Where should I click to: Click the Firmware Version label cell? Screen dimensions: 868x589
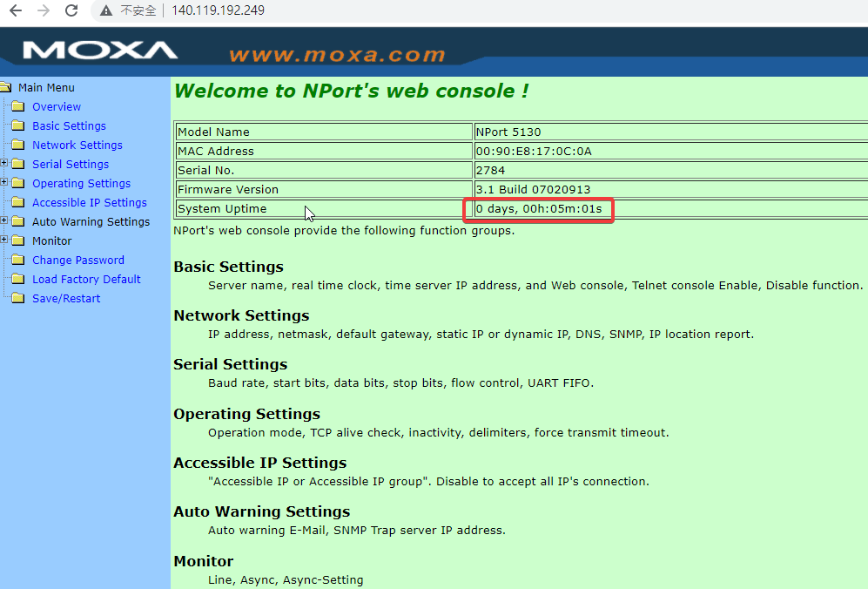pos(324,189)
